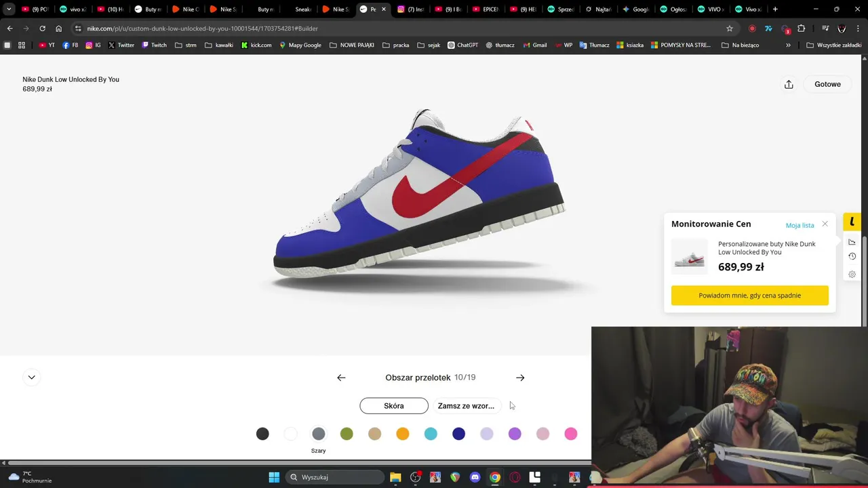Open the kawałki bookmark folder
868x488 pixels.
218,45
